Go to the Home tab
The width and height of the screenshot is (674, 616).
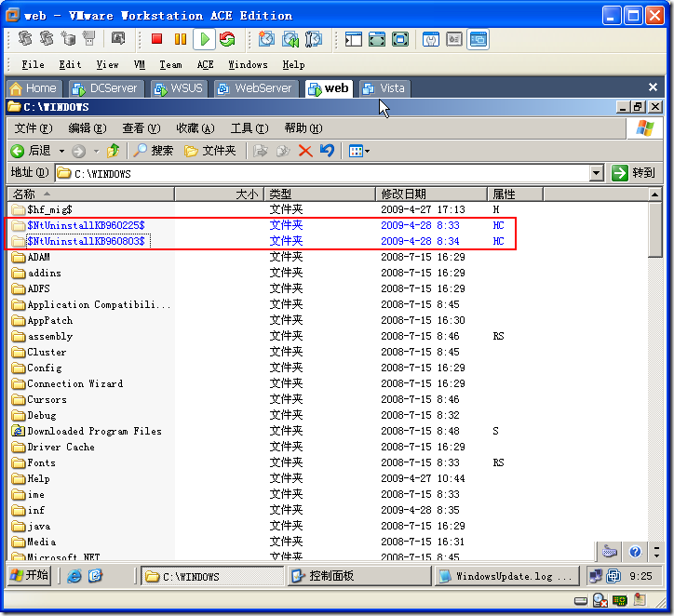click(x=34, y=88)
